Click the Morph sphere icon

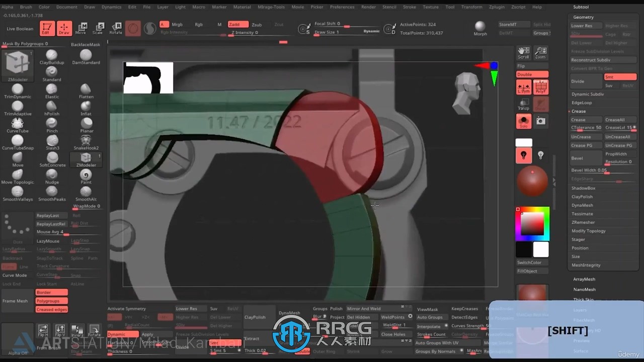(480, 29)
